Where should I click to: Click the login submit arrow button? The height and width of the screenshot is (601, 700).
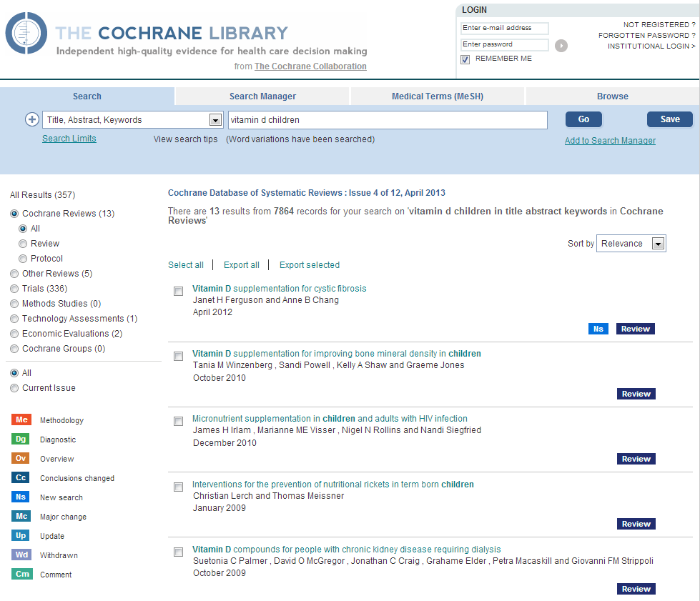[561, 46]
